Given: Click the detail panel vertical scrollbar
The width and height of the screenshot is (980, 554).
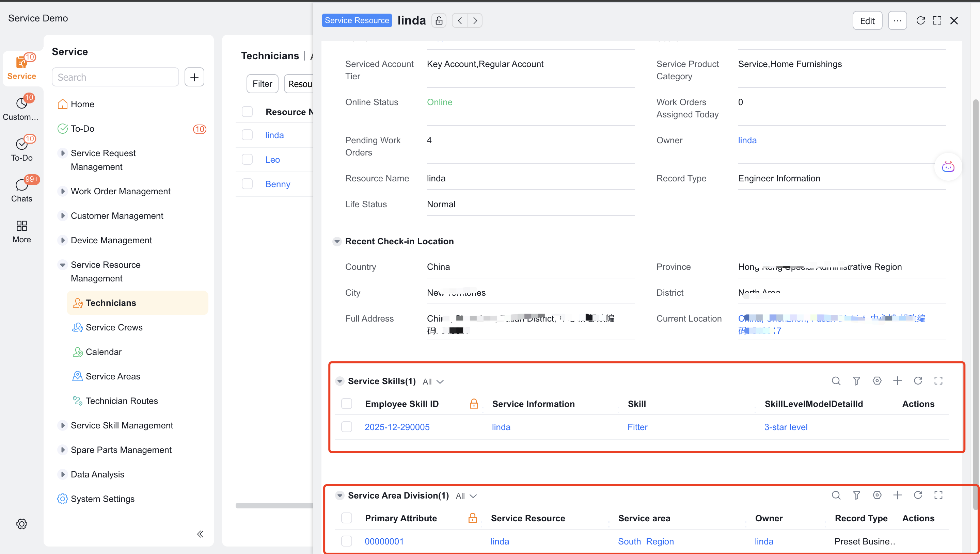Looking at the screenshot, I should (976, 305).
